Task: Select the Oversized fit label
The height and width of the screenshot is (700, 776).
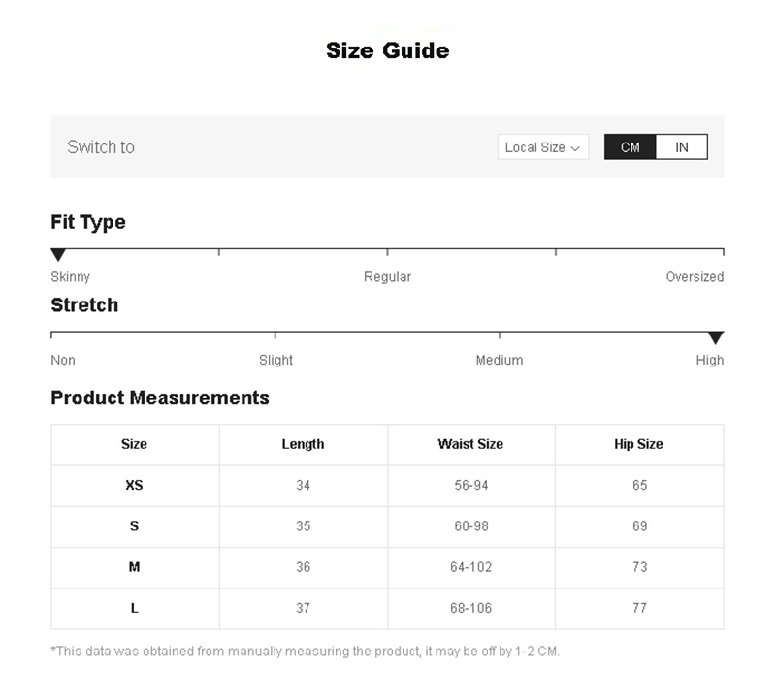Action: (695, 277)
